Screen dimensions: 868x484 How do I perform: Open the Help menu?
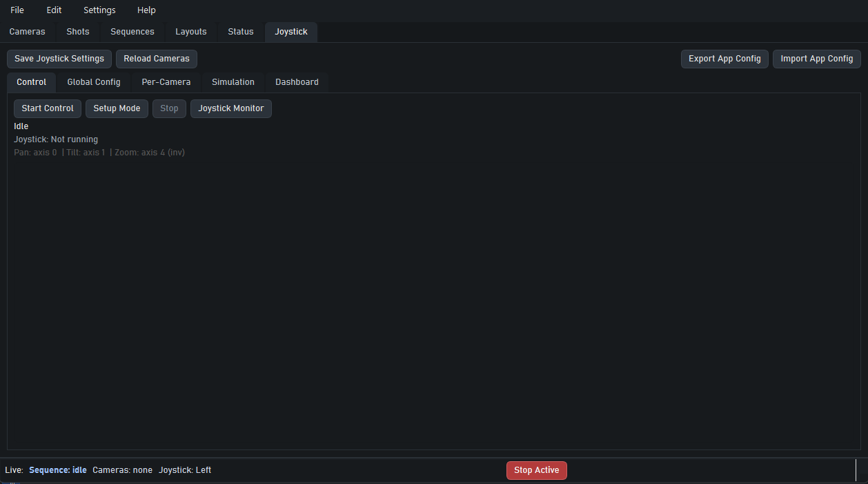(x=146, y=10)
